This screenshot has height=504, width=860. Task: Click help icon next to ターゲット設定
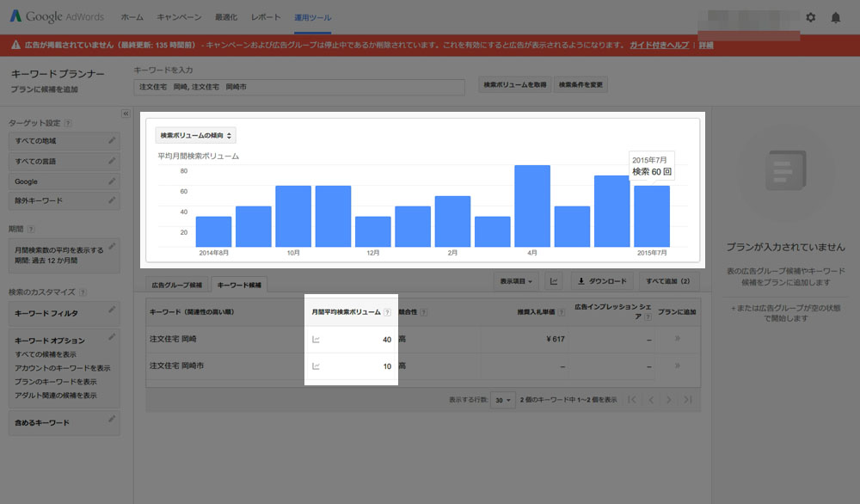tap(67, 123)
